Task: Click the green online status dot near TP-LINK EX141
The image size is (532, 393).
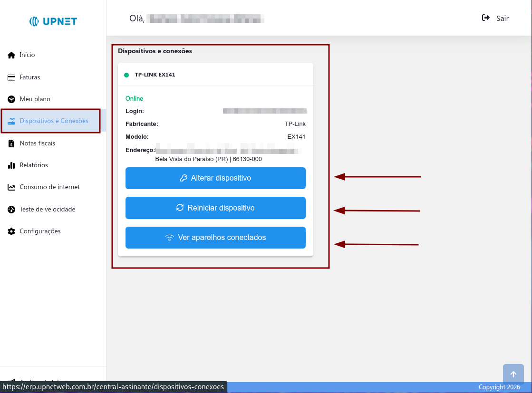Action: 126,75
